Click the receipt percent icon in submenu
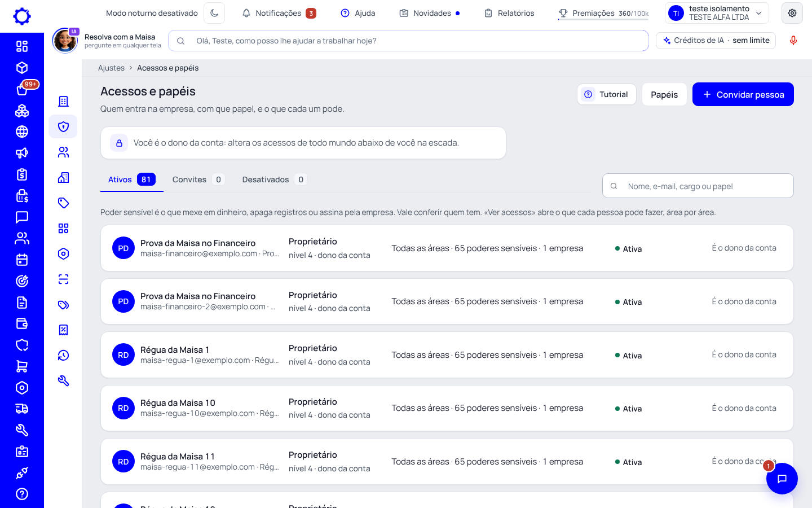The image size is (812, 508). [63, 330]
